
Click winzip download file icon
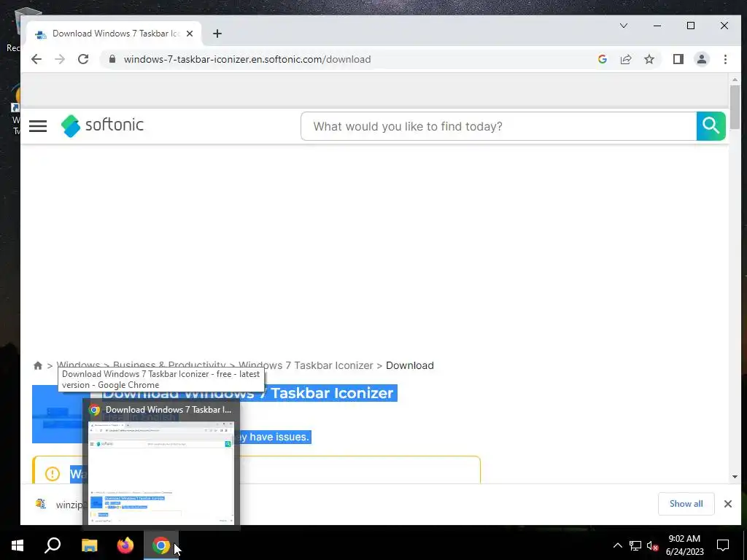(41, 504)
